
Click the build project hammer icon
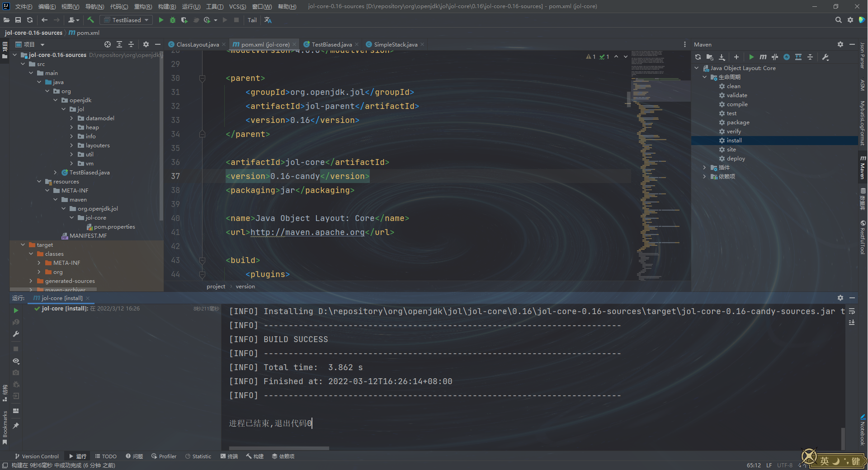tap(90, 20)
